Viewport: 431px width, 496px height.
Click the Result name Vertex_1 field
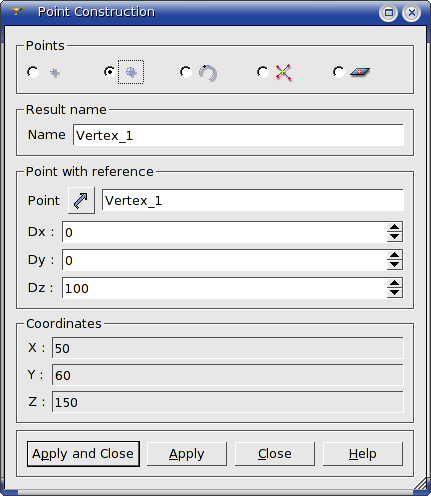238,135
